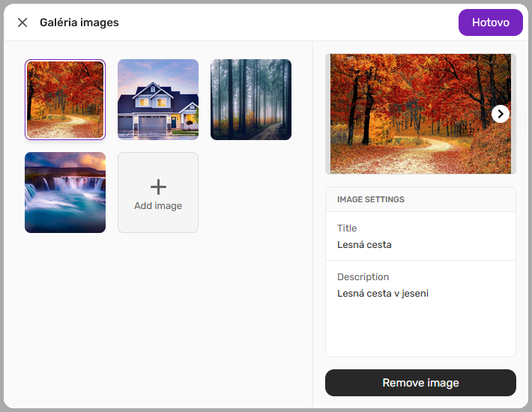Choose the misty dark forest thumbnail
Screen dimensions: 532x412
tap(251, 100)
